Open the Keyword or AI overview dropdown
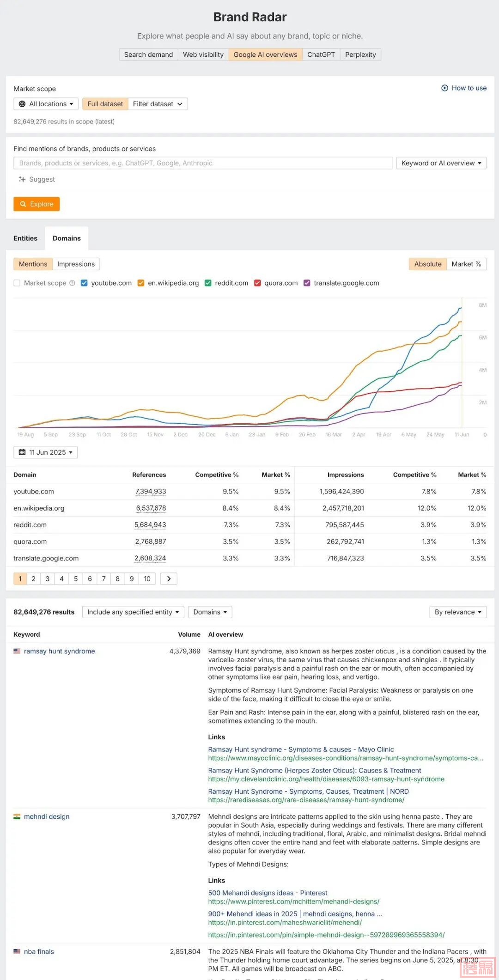 [441, 163]
